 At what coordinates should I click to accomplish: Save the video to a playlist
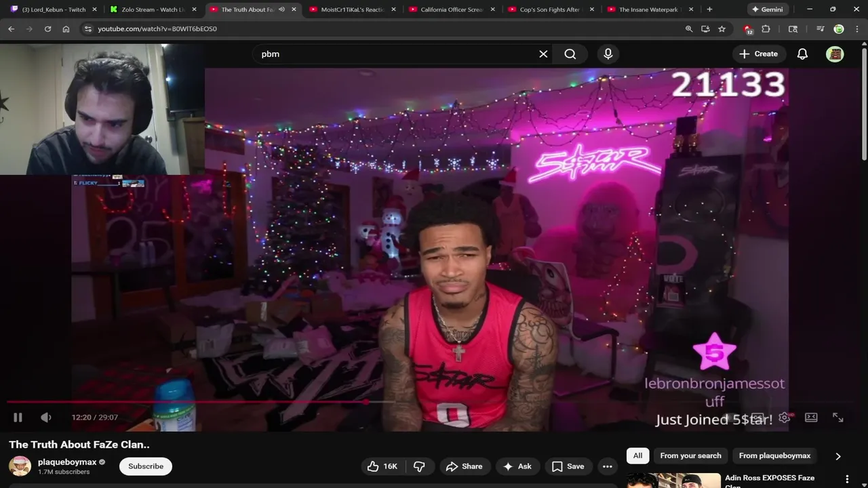[568, 466]
